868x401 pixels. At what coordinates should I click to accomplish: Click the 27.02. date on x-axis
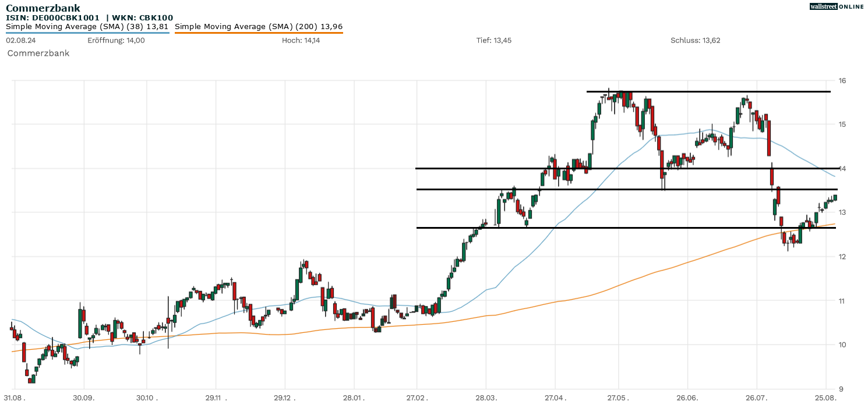[x=417, y=398]
